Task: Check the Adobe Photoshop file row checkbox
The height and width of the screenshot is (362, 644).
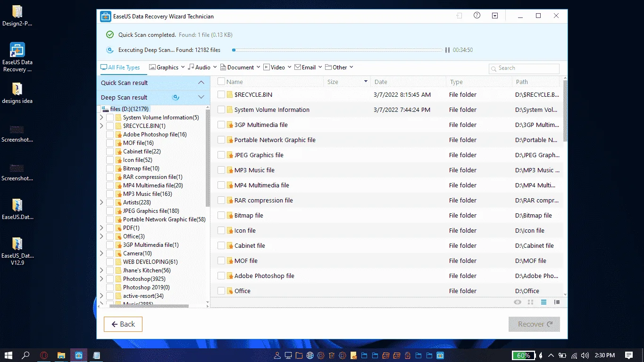Action: pos(221,276)
